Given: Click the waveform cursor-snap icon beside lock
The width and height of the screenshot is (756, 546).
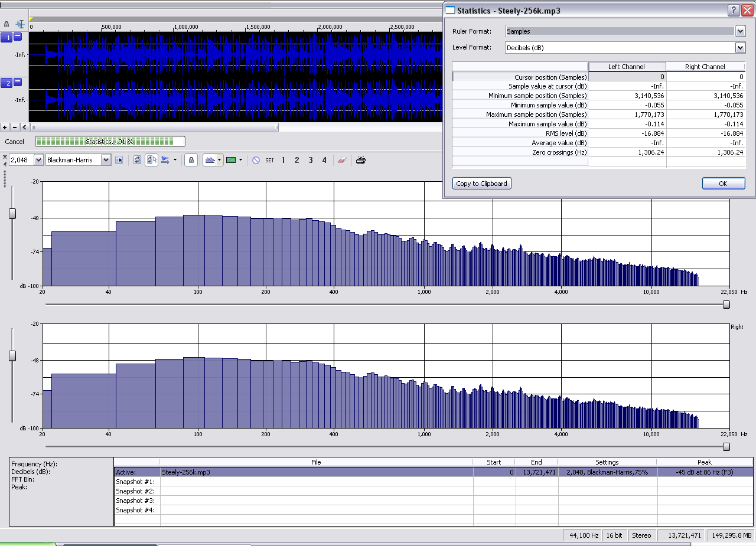Looking at the screenshot, I should tap(20, 24).
